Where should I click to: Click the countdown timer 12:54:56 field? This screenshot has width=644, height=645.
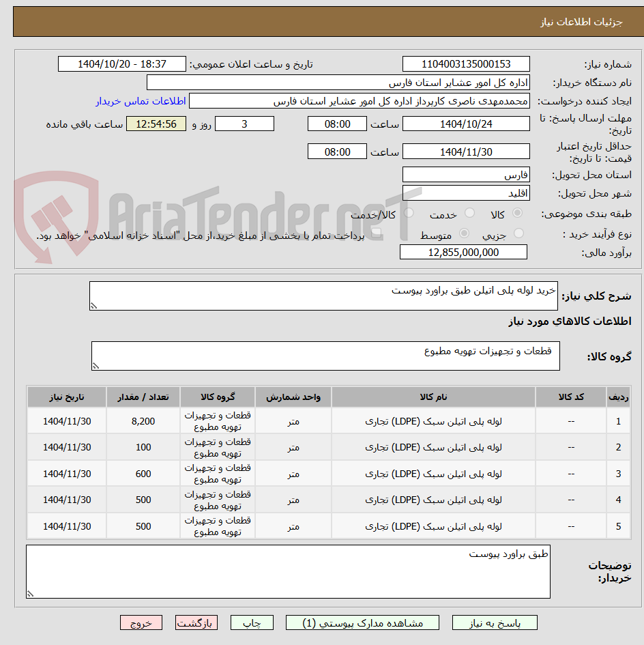(156, 124)
